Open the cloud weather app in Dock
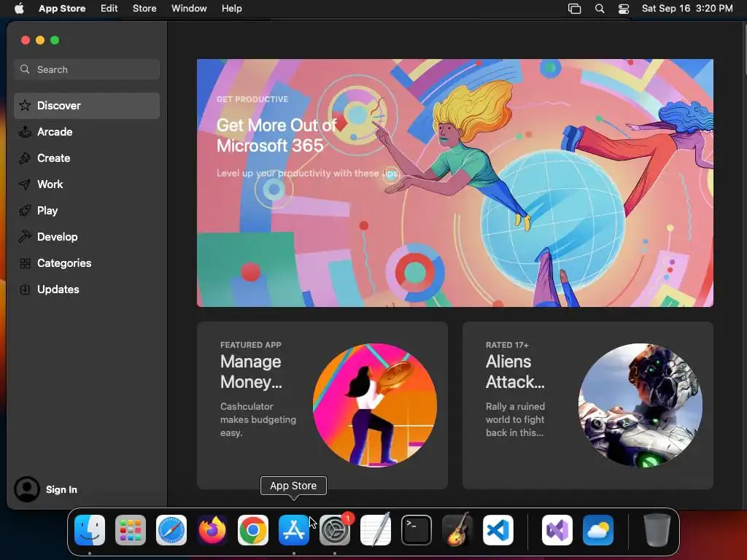Viewport: 747px width, 560px height. pos(598,530)
